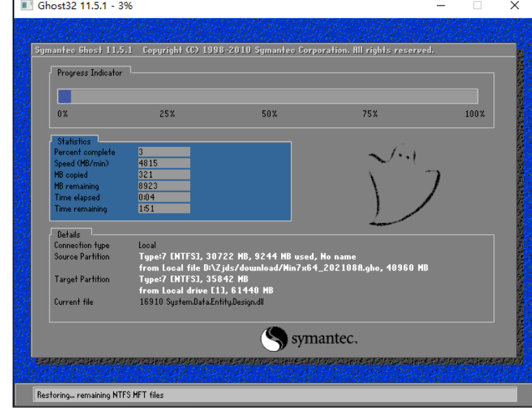Screen dimensions: 532x409
Task: Maximize the Ghost32 window
Action: [x=477, y=5]
